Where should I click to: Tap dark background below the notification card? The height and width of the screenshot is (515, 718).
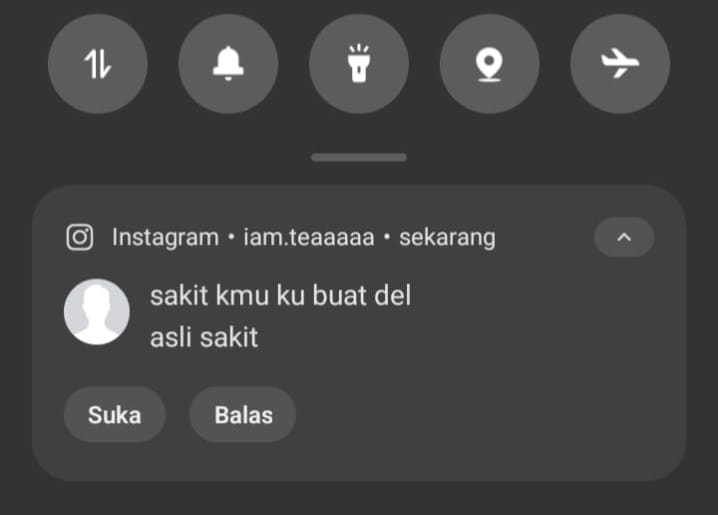tap(359, 499)
